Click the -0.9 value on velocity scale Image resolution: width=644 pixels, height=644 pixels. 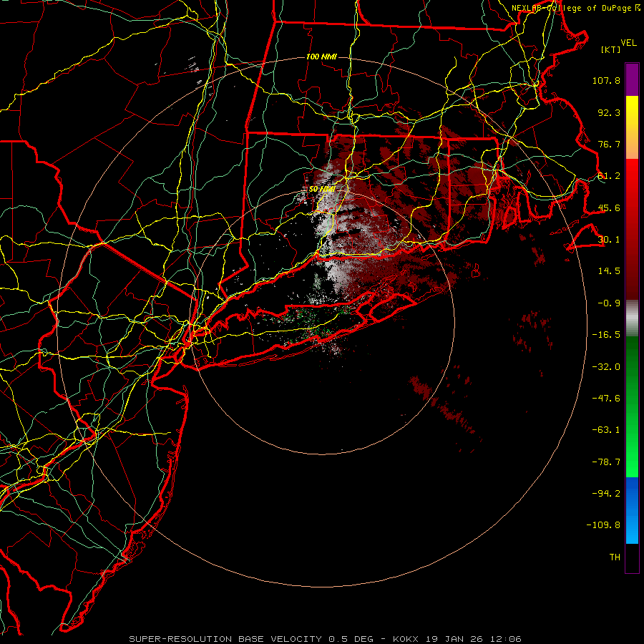[609, 303]
